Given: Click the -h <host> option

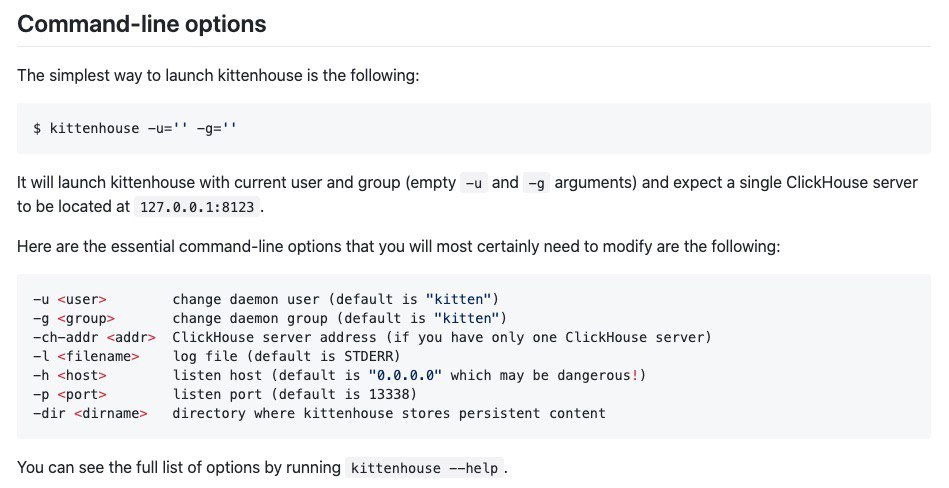Looking at the screenshot, I should [x=70, y=375].
